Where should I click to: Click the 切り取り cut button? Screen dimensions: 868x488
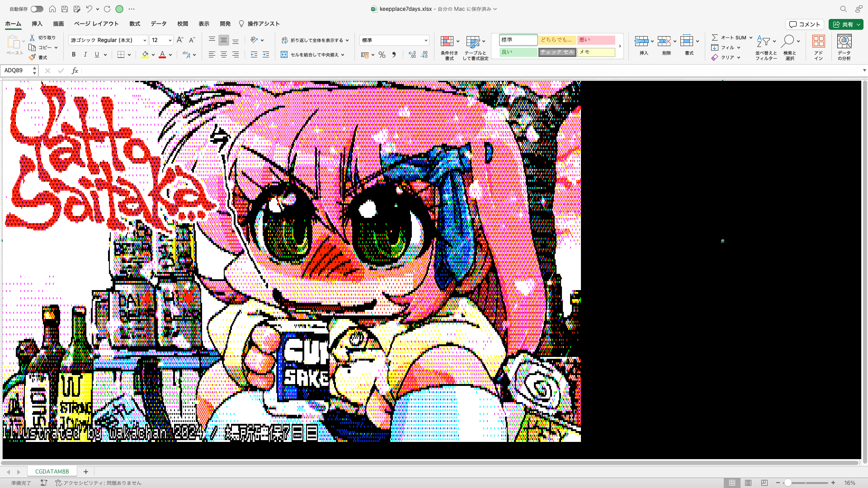pos(42,38)
